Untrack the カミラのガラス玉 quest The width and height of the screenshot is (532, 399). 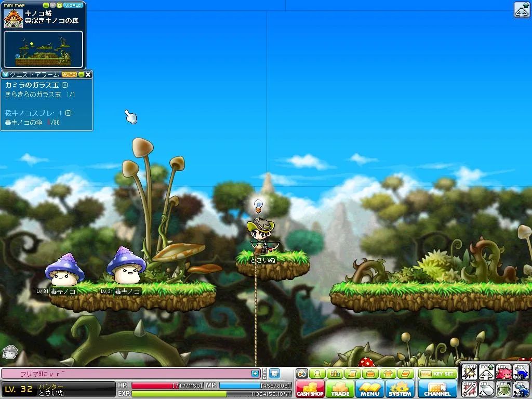[x=64, y=85]
